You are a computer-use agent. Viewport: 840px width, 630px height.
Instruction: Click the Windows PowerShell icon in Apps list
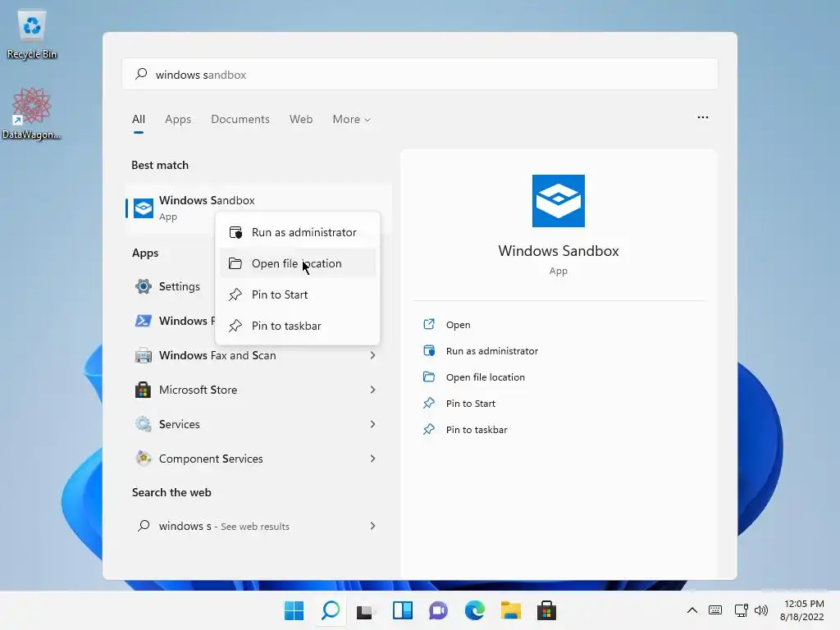pos(143,321)
